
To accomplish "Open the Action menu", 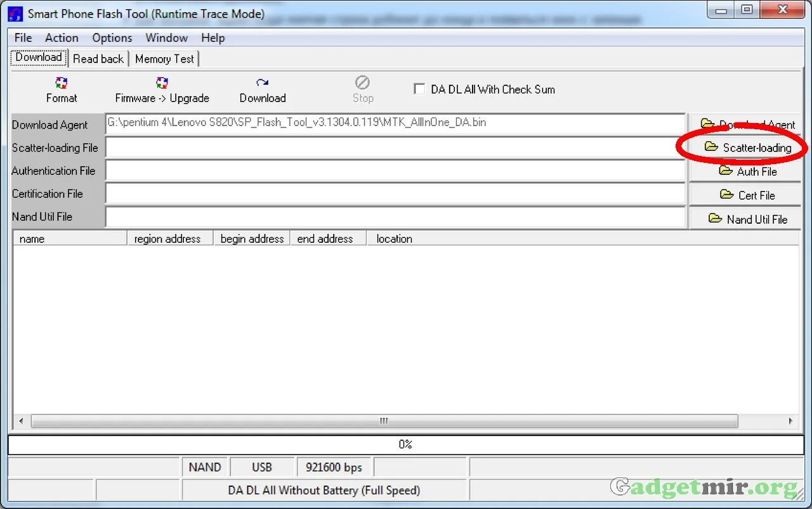I will (62, 38).
